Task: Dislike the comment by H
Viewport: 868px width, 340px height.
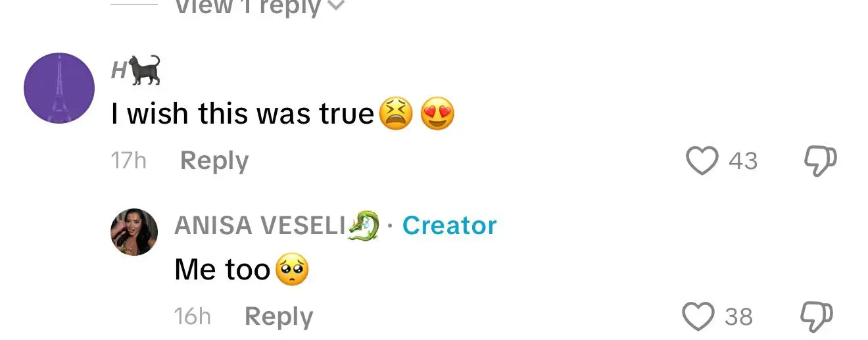Action: coord(821,160)
